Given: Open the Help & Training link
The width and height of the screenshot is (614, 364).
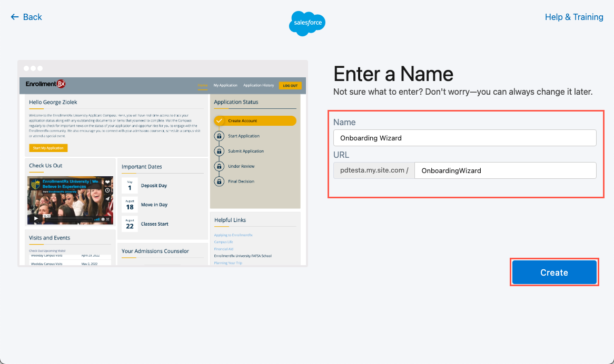Looking at the screenshot, I should pos(574,17).
